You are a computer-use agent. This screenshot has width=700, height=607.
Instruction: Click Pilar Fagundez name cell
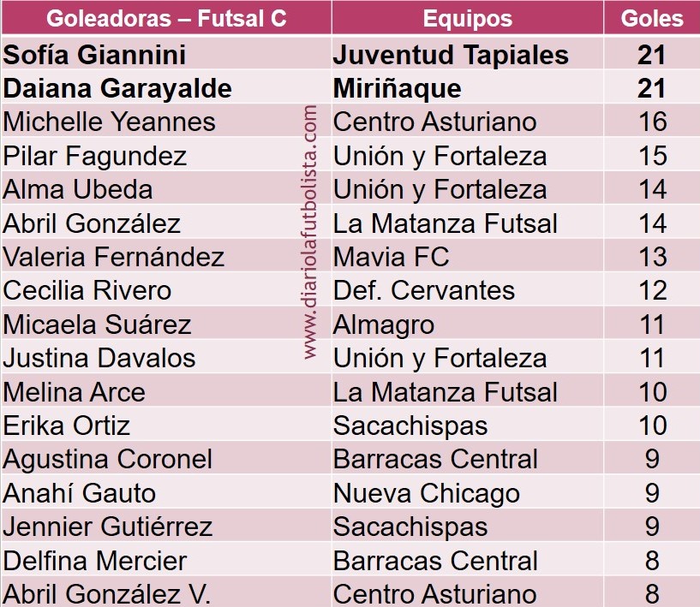pyautogui.click(x=152, y=155)
